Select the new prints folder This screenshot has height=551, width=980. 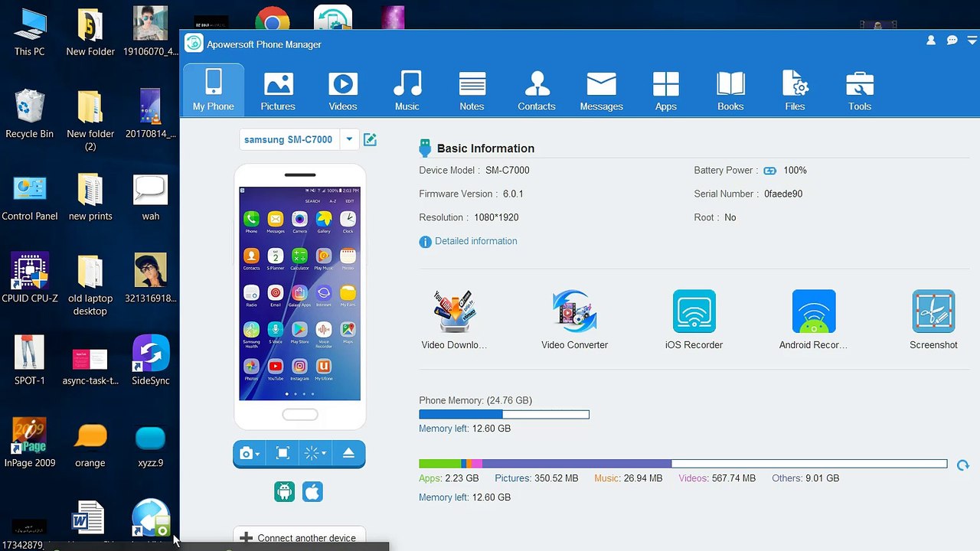click(90, 197)
